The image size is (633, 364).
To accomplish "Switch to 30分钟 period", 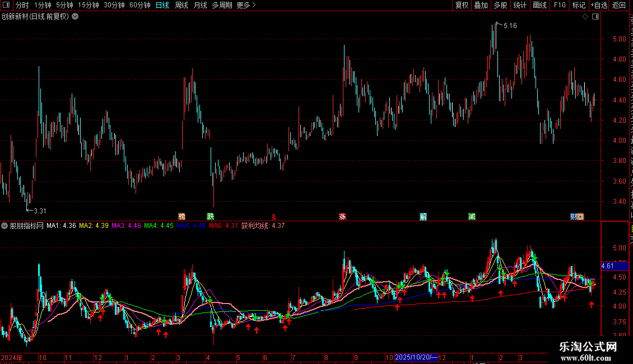I will point(114,5).
